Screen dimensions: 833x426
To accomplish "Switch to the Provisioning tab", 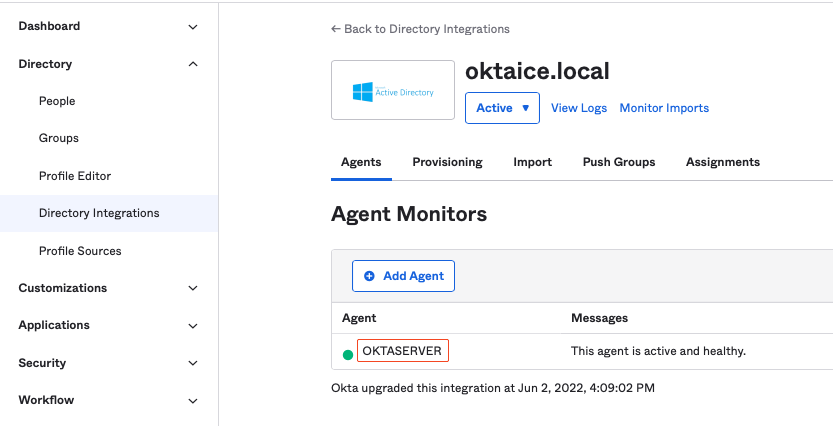I will click(447, 162).
